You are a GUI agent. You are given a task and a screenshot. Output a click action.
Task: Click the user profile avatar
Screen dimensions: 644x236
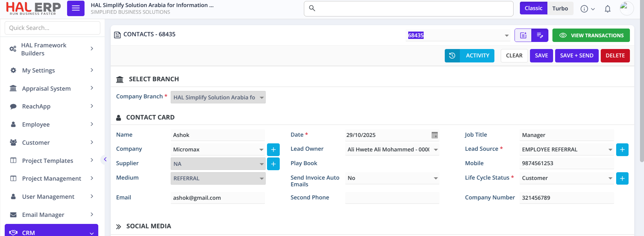626,8
